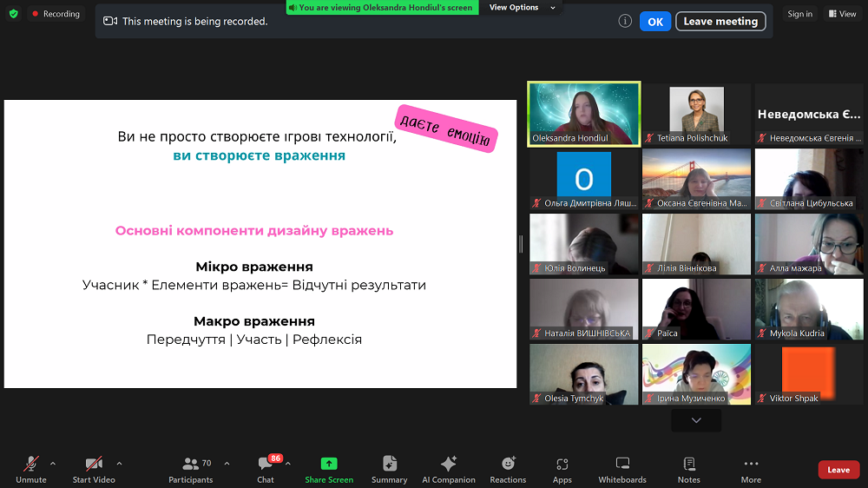Open the Chat panel
Image resolution: width=868 pixels, height=488 pixels.
click(x=266, y=465)
